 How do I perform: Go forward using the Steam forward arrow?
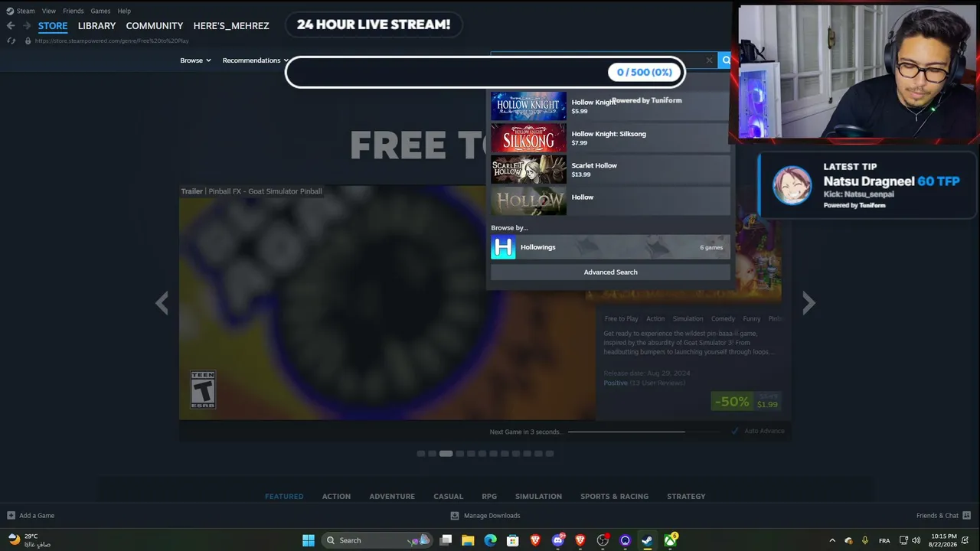pyautogui.click(x=27, y=26)
